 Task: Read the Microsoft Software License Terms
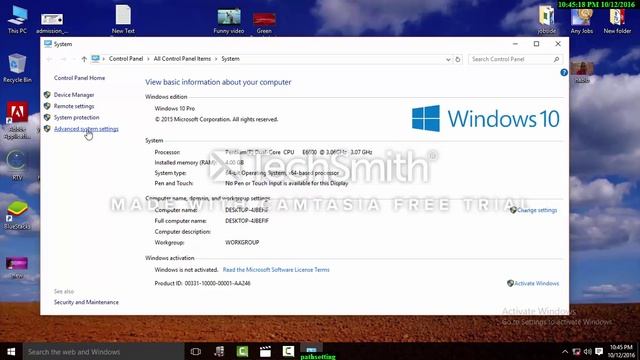coord(276,270)
